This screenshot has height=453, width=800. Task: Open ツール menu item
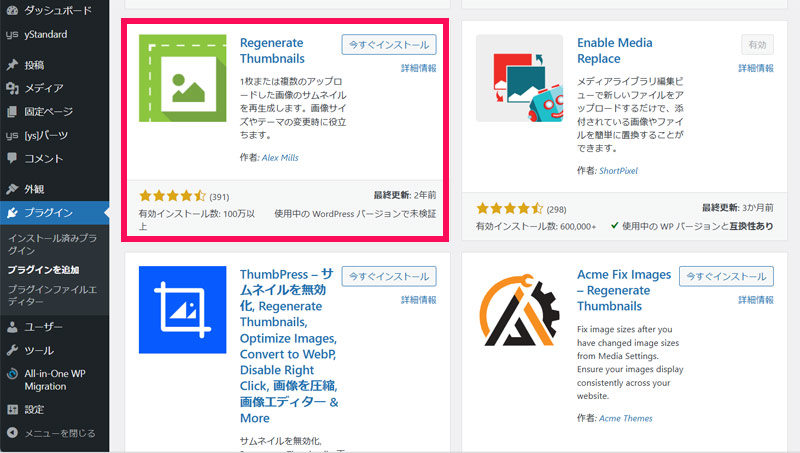[x=55, y=350]
